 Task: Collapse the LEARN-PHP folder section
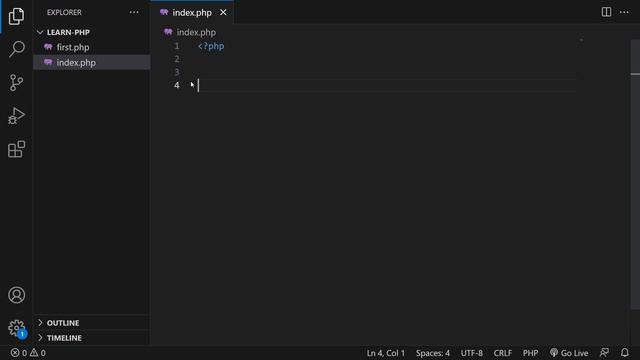(x=91, y=32)
